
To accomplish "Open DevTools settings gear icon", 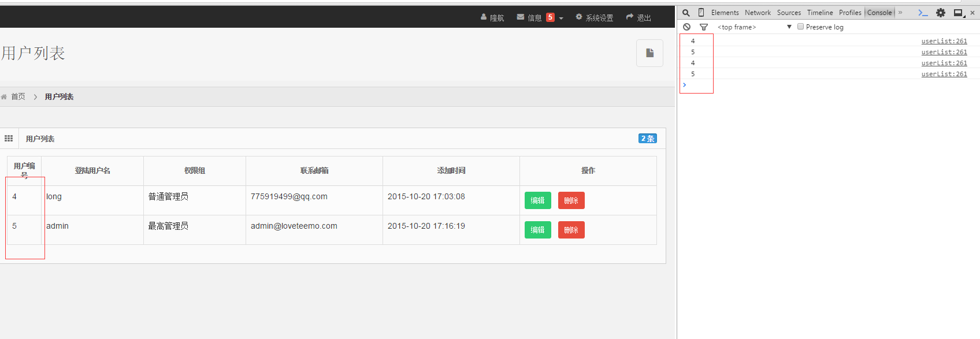I will point(941,13).
